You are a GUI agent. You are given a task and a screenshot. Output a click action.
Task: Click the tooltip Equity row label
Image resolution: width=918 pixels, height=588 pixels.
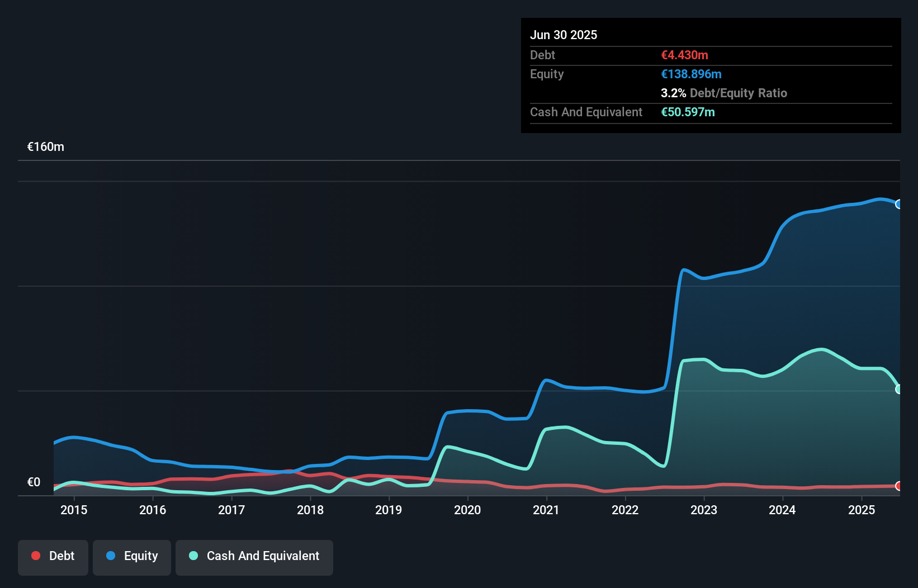[x=547, y=74]
